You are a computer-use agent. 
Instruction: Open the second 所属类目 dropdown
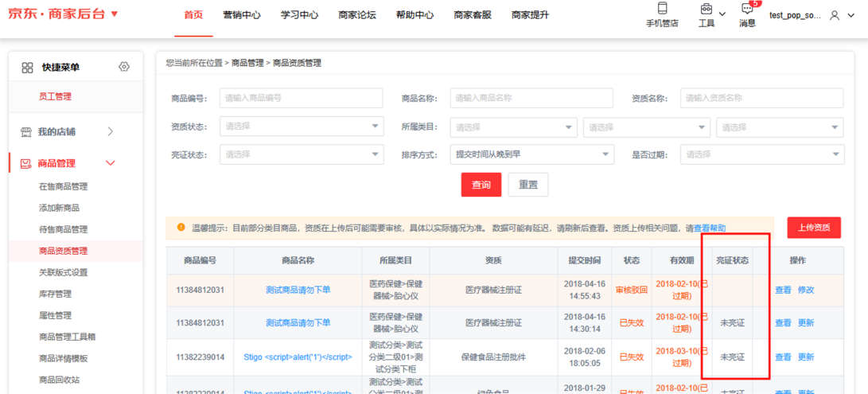tap(647, 127)
